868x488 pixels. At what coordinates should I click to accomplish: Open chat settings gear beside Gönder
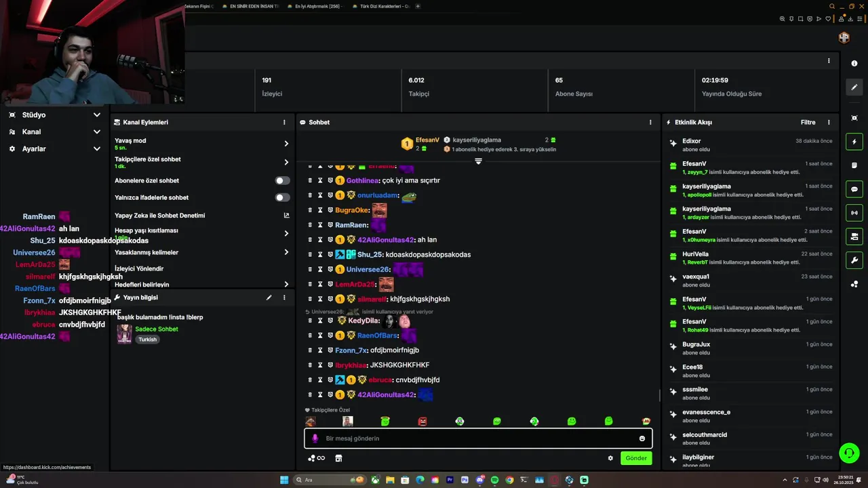[x=610, y=458]
